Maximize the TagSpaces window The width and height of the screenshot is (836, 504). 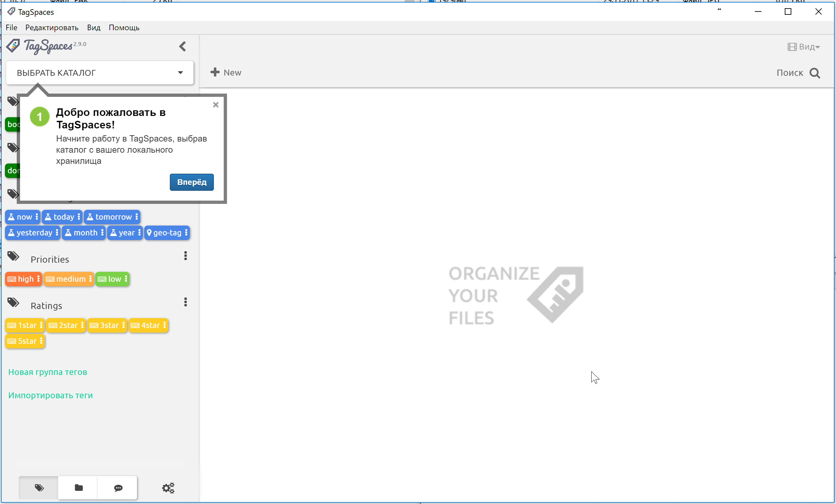(788, 12)
